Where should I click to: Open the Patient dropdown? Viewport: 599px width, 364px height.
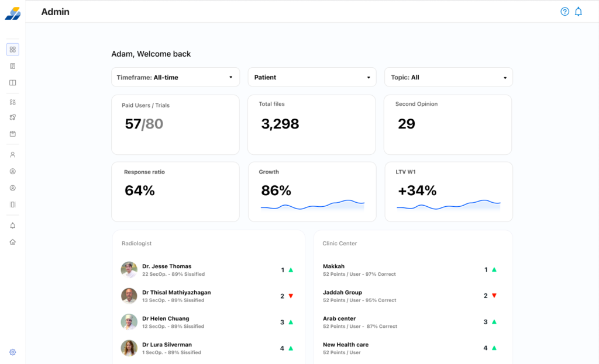point(311,77)
